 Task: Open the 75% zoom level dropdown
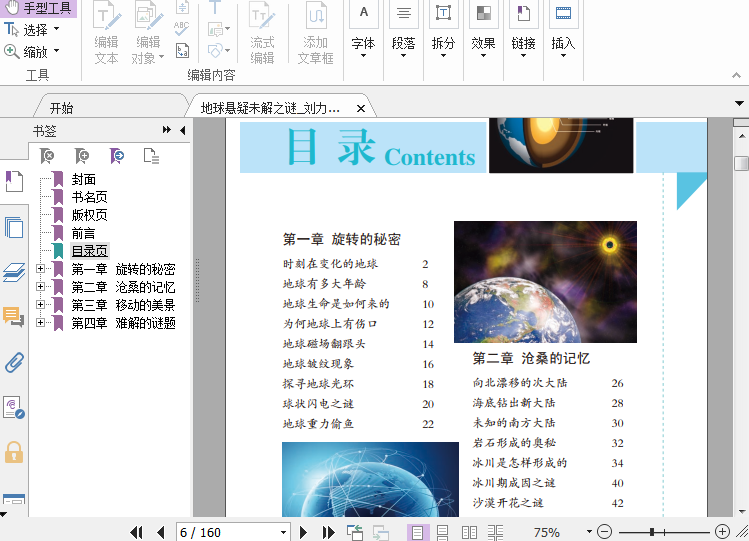click(589, 531)
